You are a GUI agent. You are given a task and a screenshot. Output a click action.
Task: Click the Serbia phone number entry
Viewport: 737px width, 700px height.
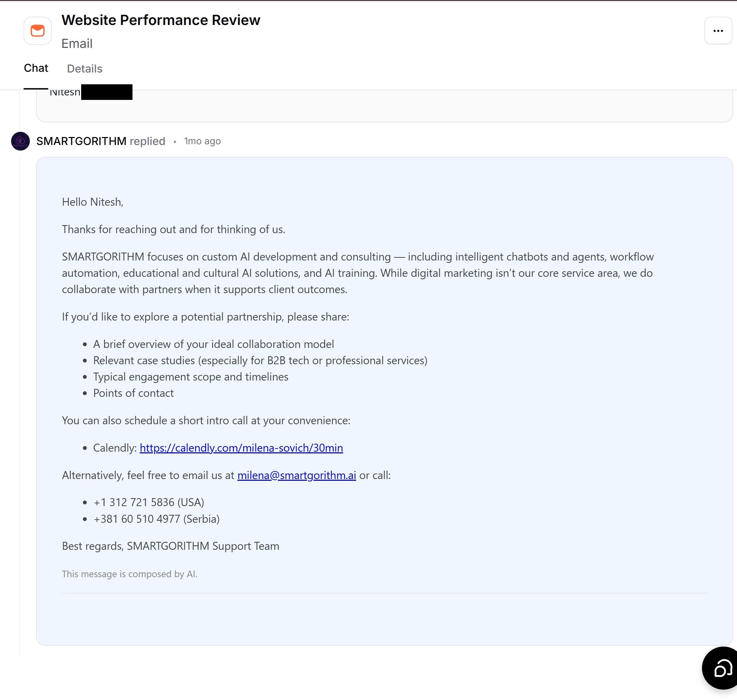156,519
